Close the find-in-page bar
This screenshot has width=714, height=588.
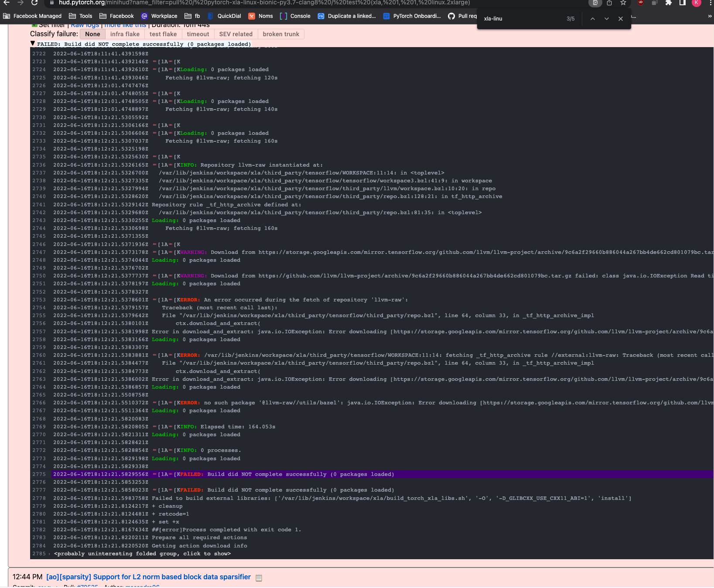[x=621, y=19]
